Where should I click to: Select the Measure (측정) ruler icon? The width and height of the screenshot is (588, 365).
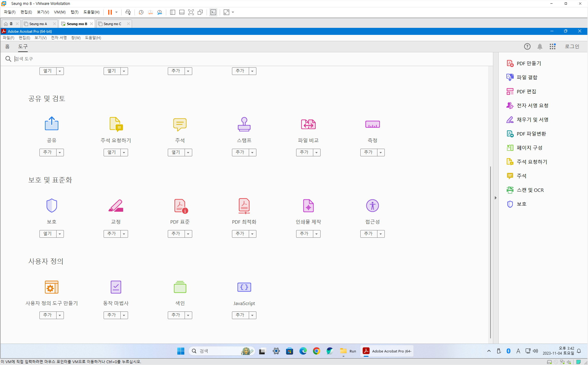pyautogui.click(x=372, y=124)
